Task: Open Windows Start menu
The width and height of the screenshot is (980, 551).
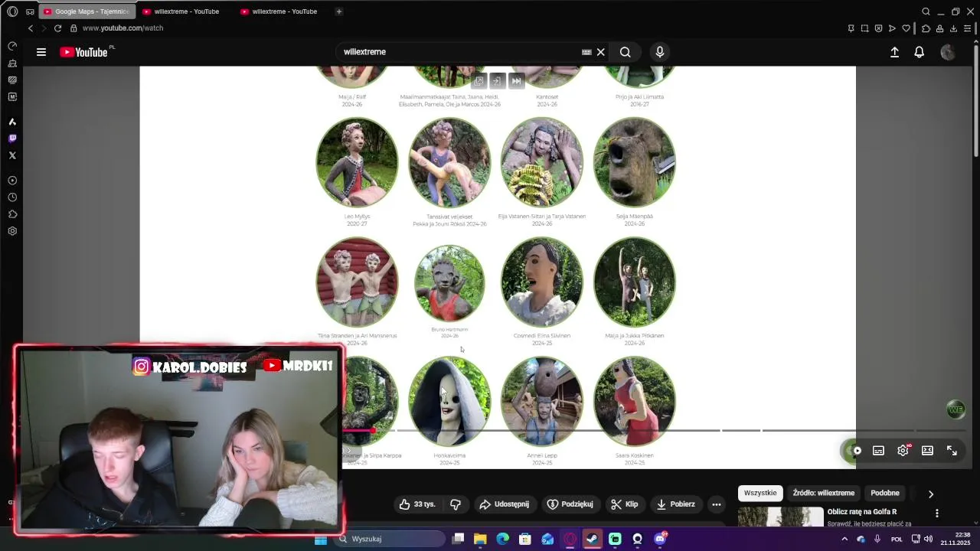Action: [321, 539]
